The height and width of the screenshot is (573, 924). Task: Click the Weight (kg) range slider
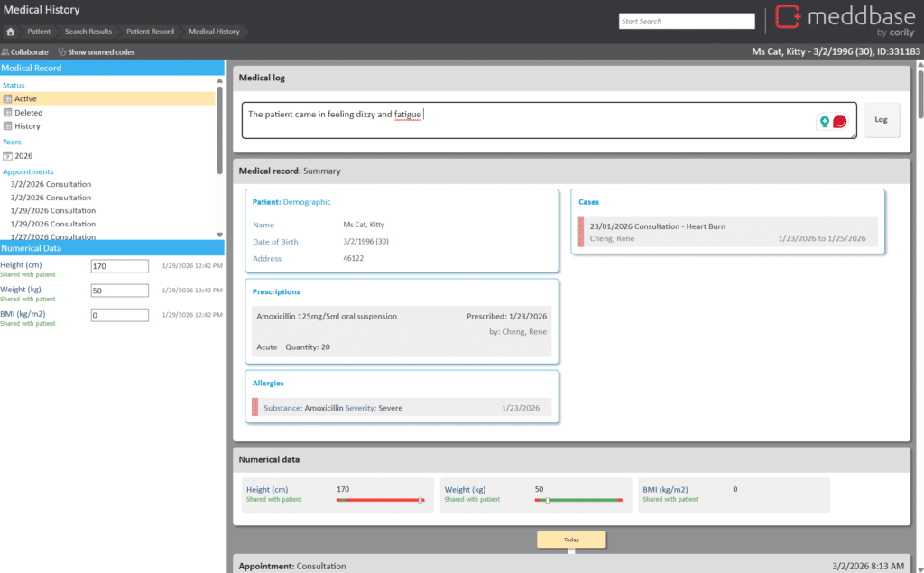click(578, 501)
